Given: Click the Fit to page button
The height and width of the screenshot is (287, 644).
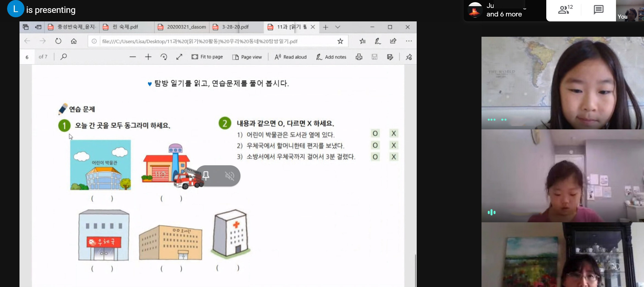Looking at the screenshot, I should [x=207, y=57].
